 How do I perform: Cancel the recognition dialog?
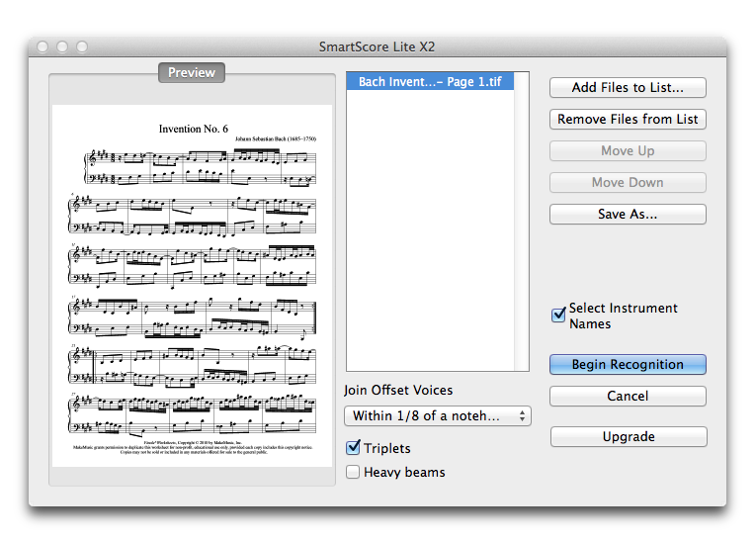(628, 396)
